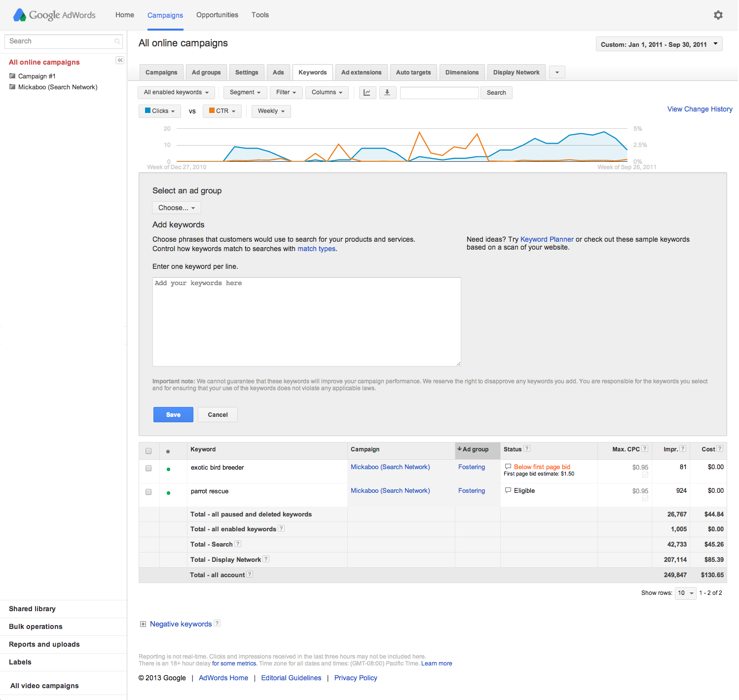Image resolution: width=739 pixels, height=700 pixels.
Task: Open the Columns dropdown
Action: (x=327, y=92)
